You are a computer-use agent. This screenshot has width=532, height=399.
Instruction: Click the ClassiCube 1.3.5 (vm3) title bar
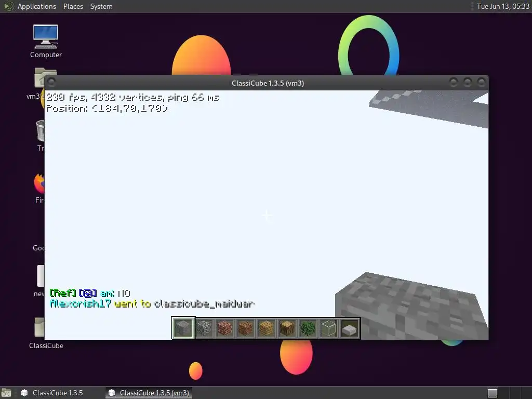click(268, 83)
